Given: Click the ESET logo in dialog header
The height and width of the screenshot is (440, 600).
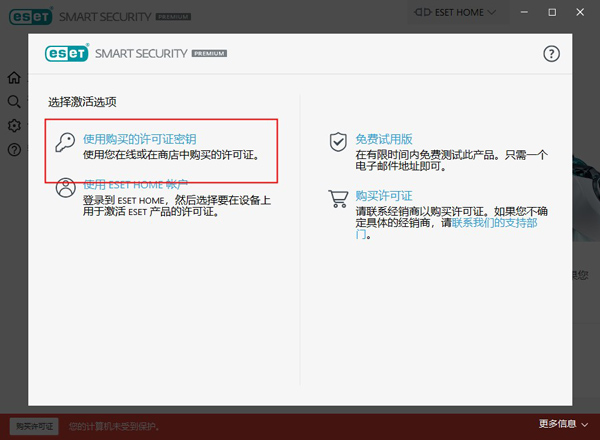Looking at the screenshot, I should (x=67, y=53).
